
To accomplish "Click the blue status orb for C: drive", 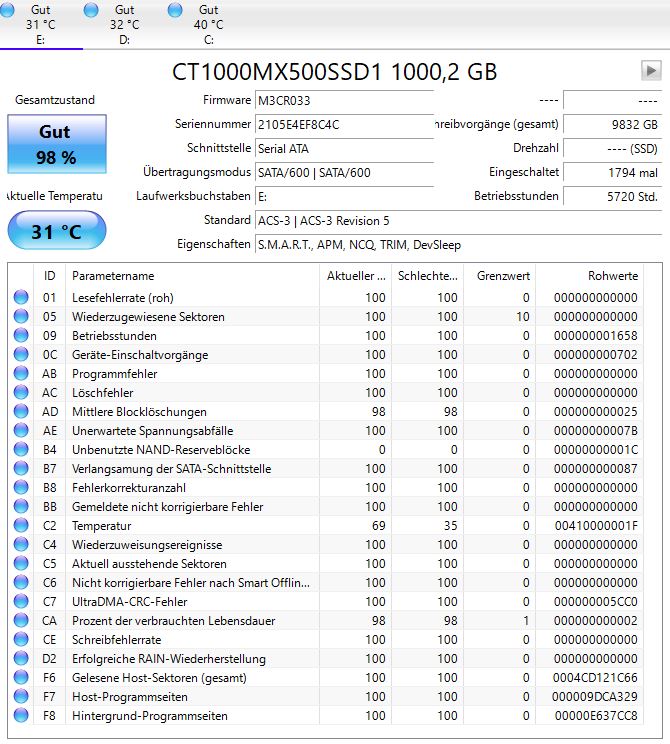I will (x=175, y=10).
